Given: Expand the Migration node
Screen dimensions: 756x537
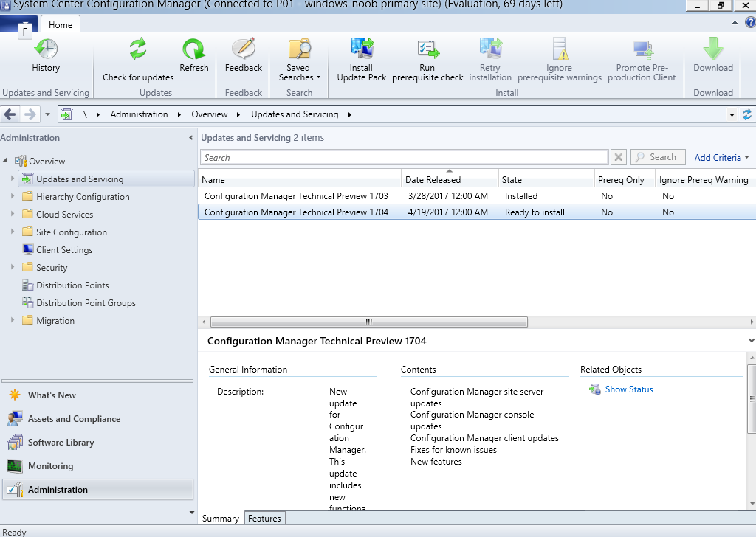Looking at the screenshot, I should (12, 320).
